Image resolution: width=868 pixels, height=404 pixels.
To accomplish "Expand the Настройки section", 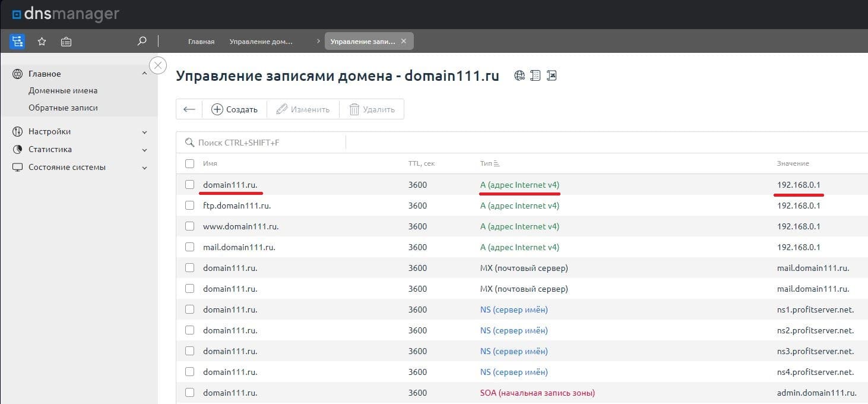I will coord(144,132).
